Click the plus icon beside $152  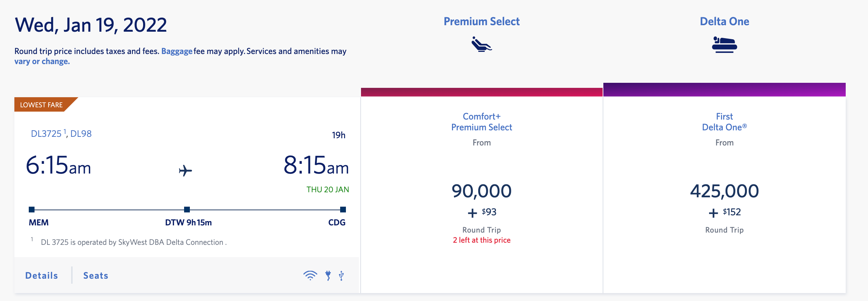coord(713,213)
